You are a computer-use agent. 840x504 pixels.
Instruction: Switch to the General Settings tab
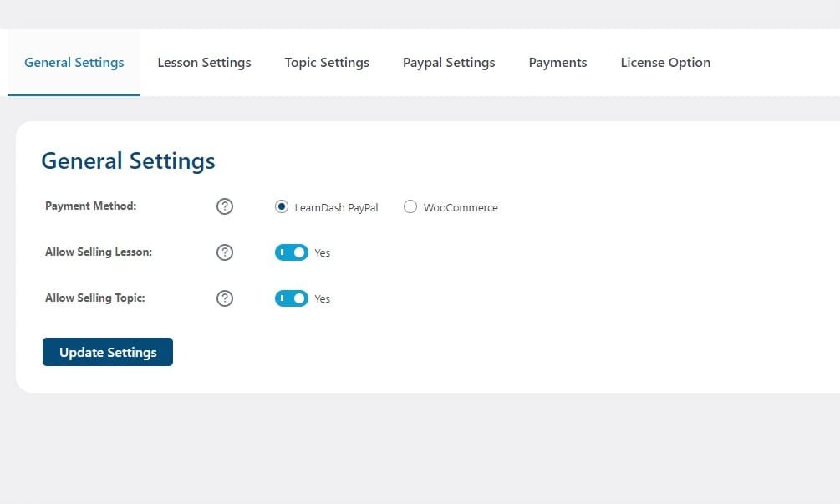[74, 63]
